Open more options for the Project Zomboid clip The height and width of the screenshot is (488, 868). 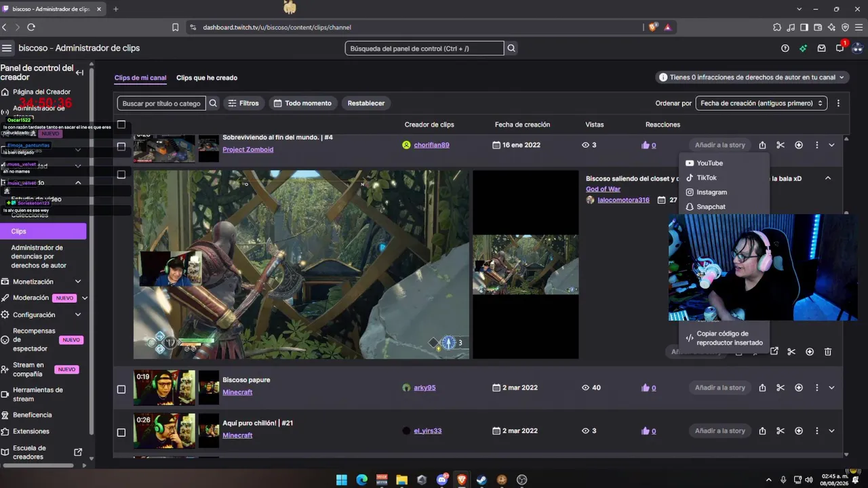click(816, 145)
